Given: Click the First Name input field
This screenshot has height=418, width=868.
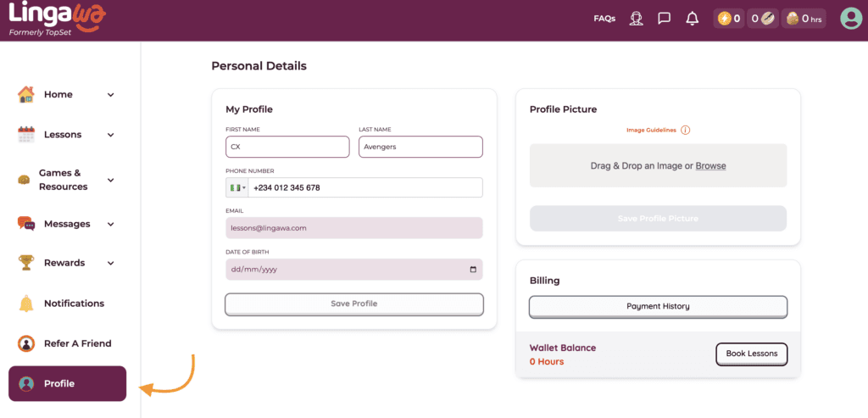Looking at the screenshot, I should point(287,147).
